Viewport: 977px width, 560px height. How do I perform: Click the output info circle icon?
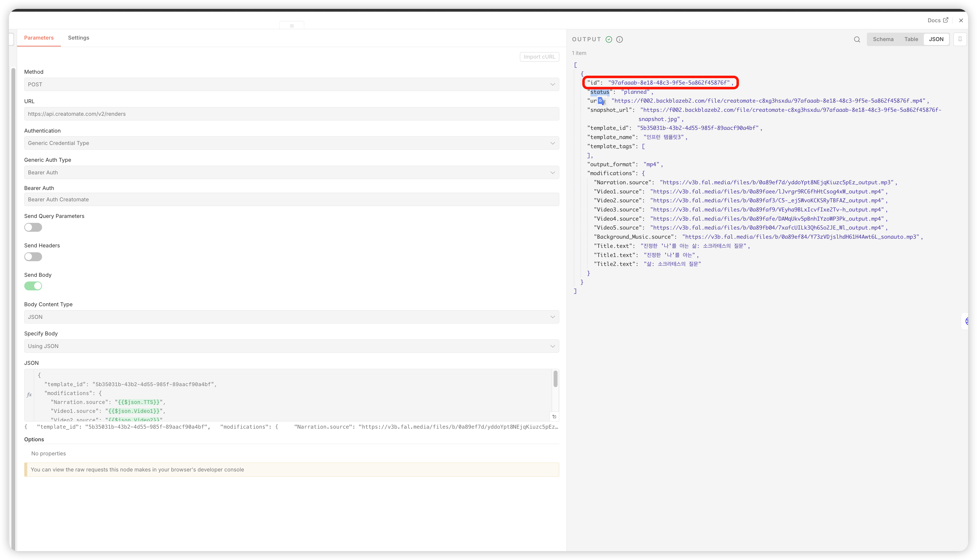pyautogui.click(x=619, y=39)
